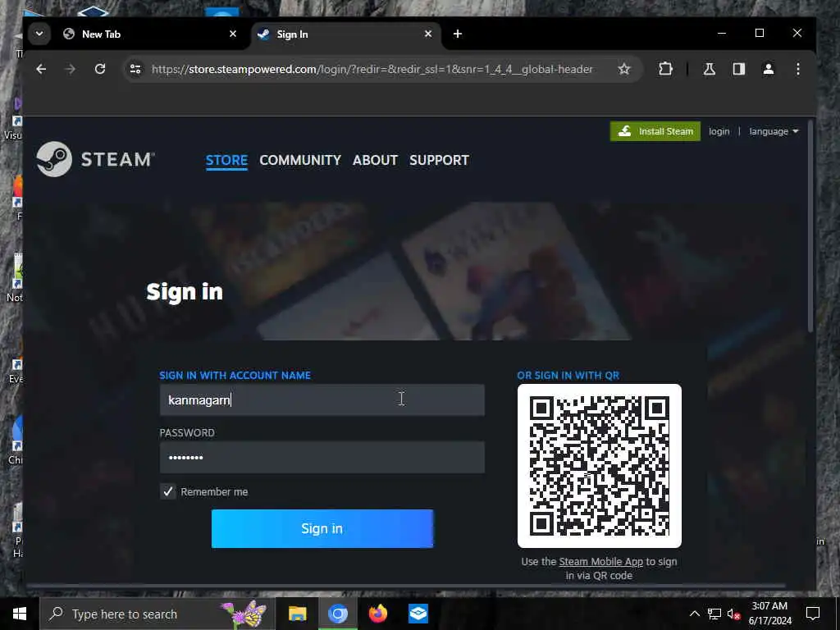
Task: Toggle the browser side panel icon
Action: [x=739, y=69]
